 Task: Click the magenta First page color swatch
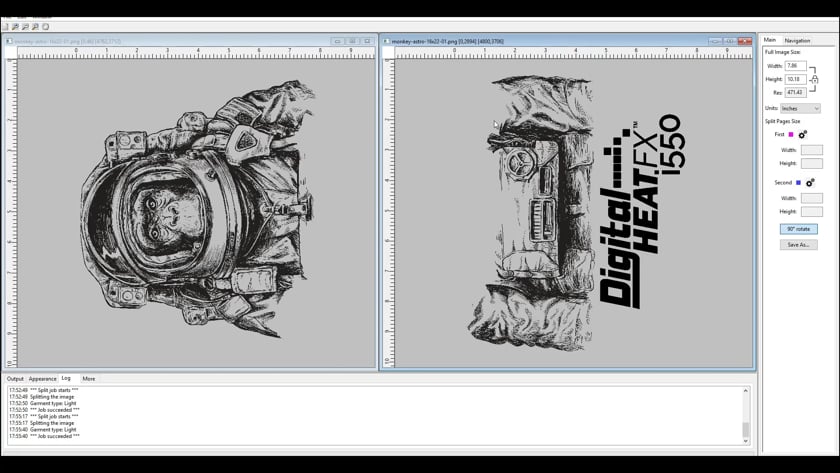[791, 134]
